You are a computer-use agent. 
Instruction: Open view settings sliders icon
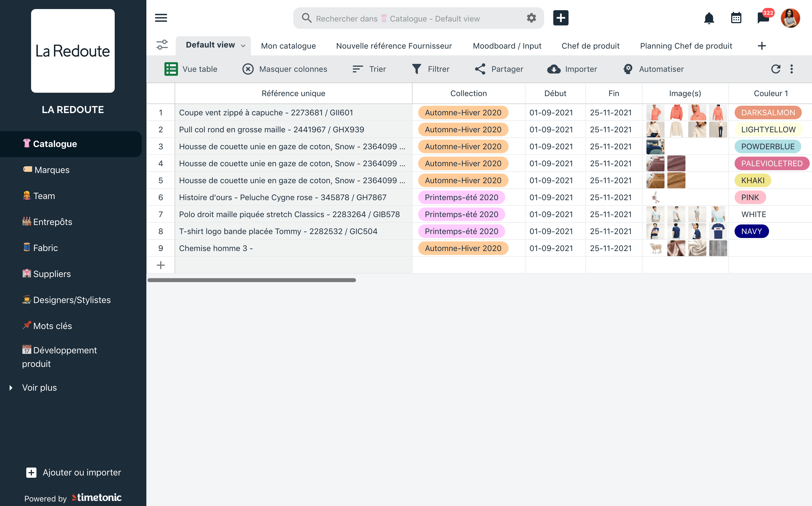[162, 45]
